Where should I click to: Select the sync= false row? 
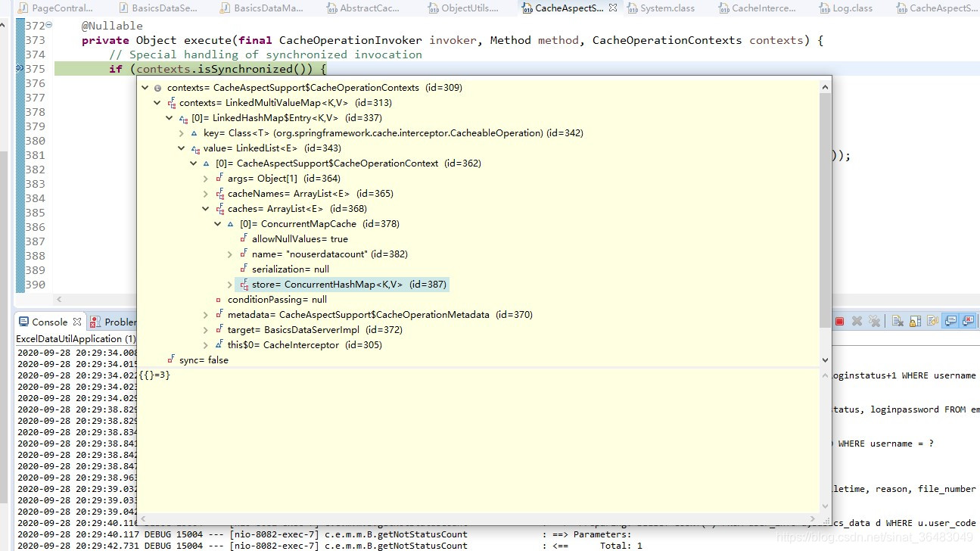pos(204,360)
